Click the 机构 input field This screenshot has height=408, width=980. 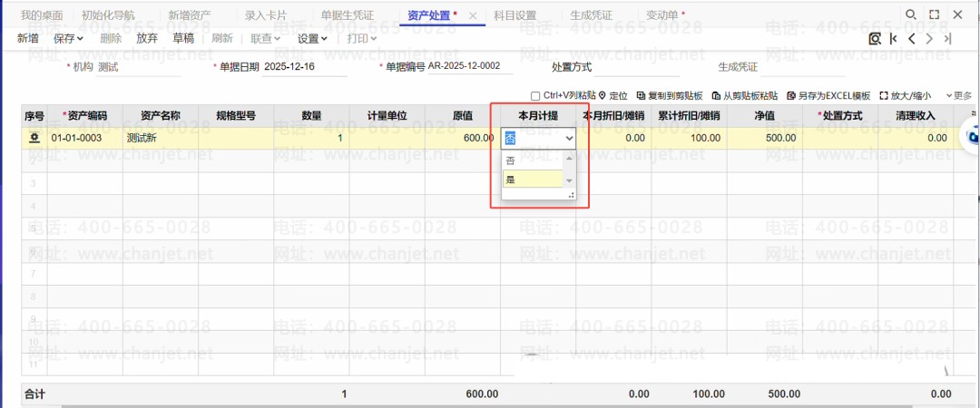click(x=139, y=67)
